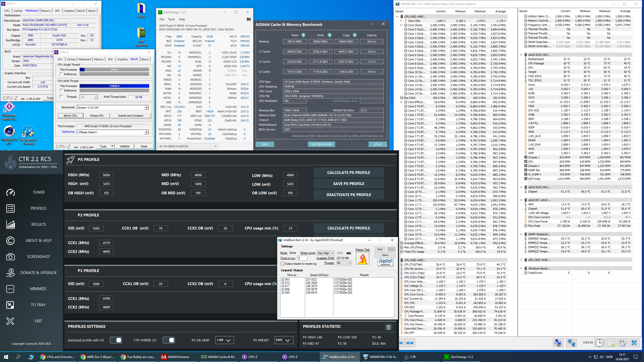This screenshot has width=644, height=362.
Task: Click HWiNFO expand columns arrow icon
Action: [x=401, y=343]
